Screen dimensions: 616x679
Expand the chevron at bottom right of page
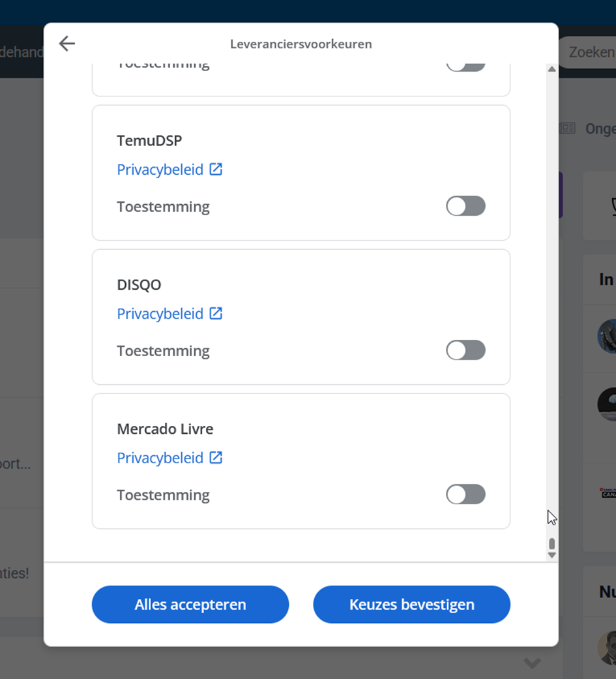point(532,663)
